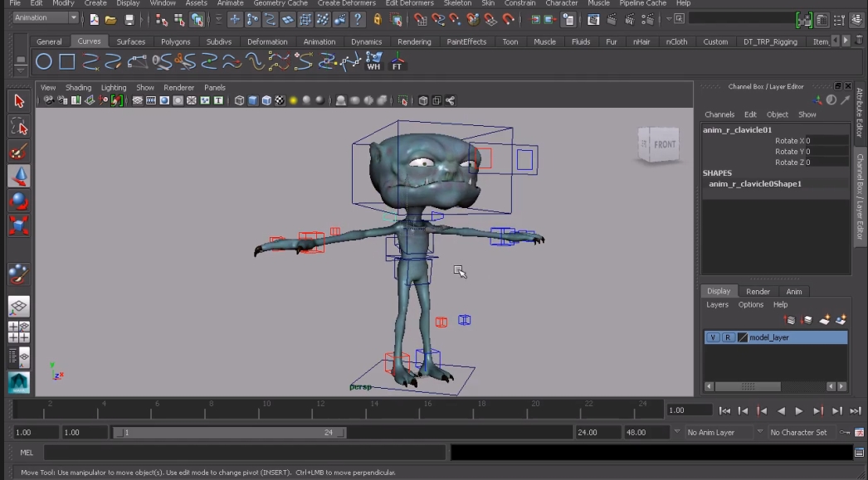Go to start of playback range
The height and width of the screenshot is (480, 868).
click(x=724, y=411)
